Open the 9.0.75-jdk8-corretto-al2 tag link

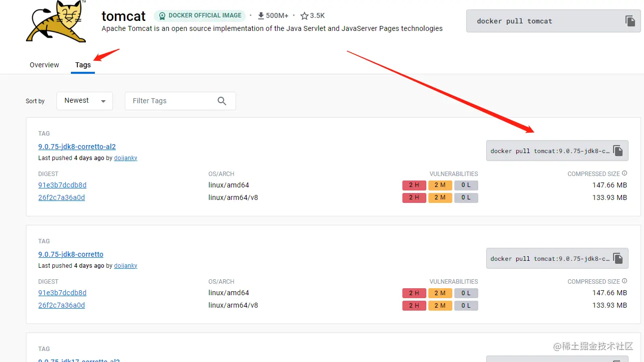coord(77,147)
